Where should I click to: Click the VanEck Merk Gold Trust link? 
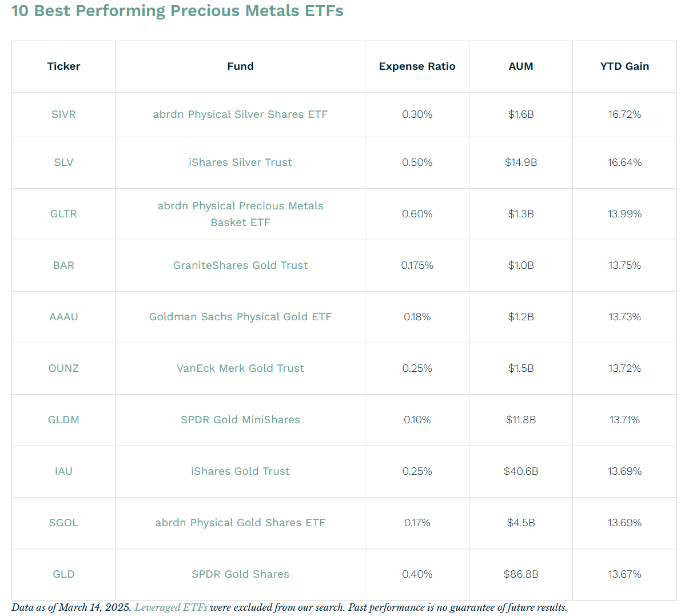coord(240,368)
